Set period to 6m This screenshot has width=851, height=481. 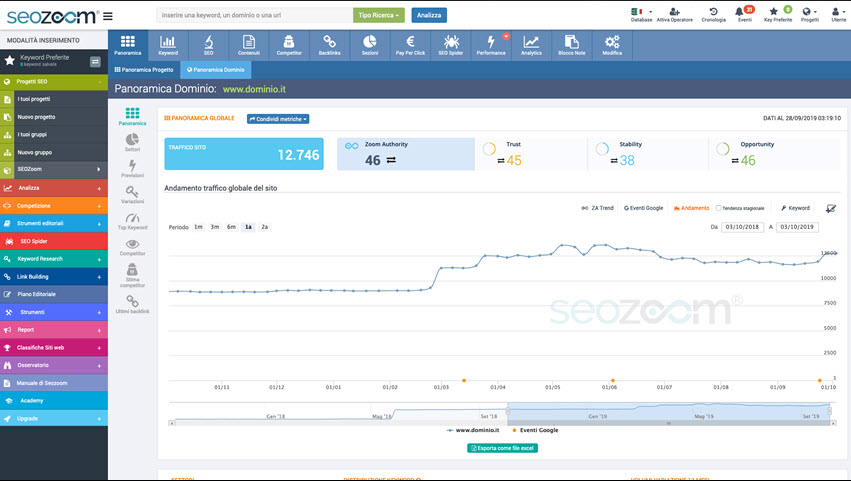(x=231, y=227)
